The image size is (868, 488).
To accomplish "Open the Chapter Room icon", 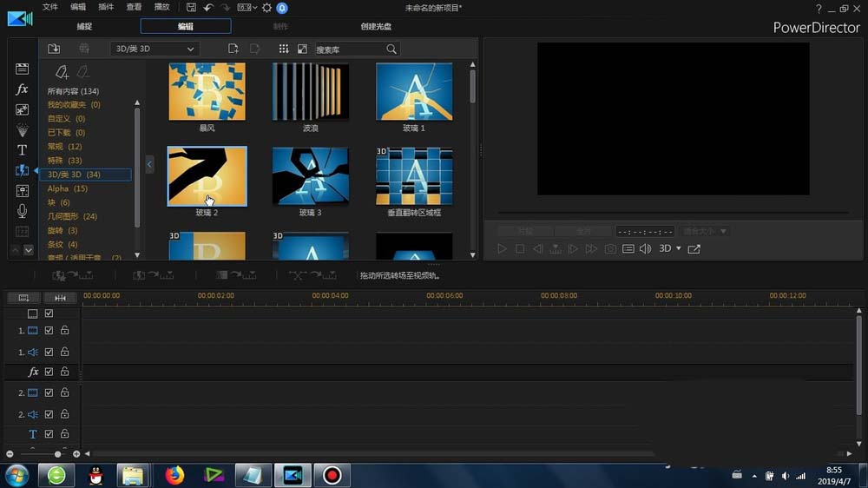I will tap(23, 231).
